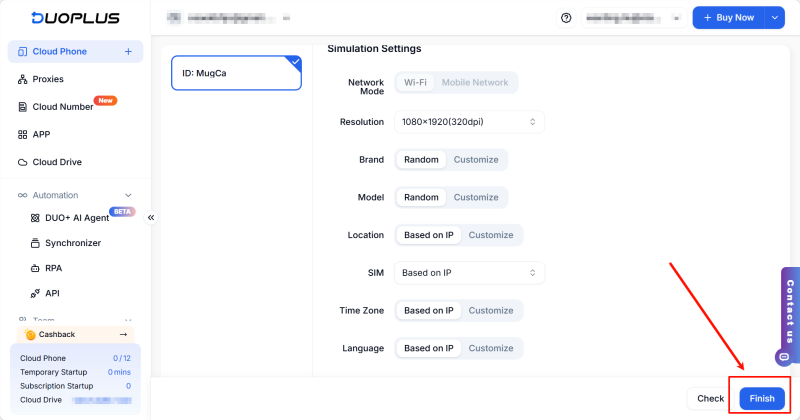The height and width of the screenshot is (420, 800).
Task: Open the Resolution dropdown
Action: pyautogui.click(x=469, y=122)
